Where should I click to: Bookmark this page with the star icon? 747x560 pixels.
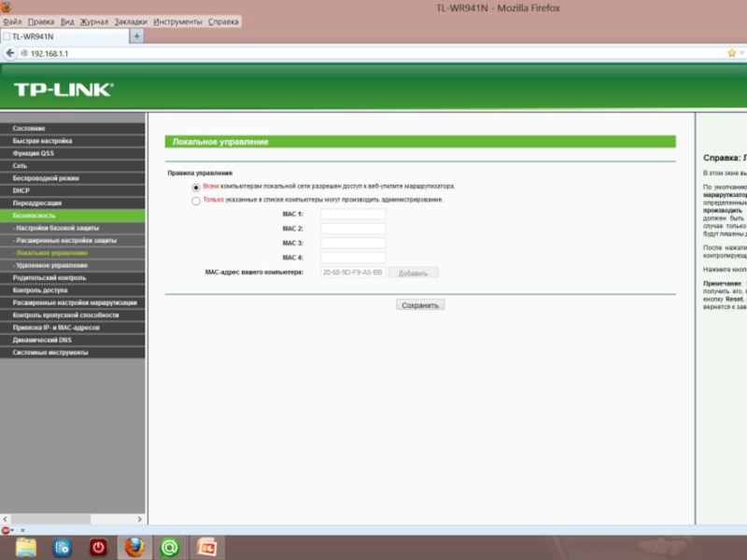pyautogui.click(x=731, y=53)
